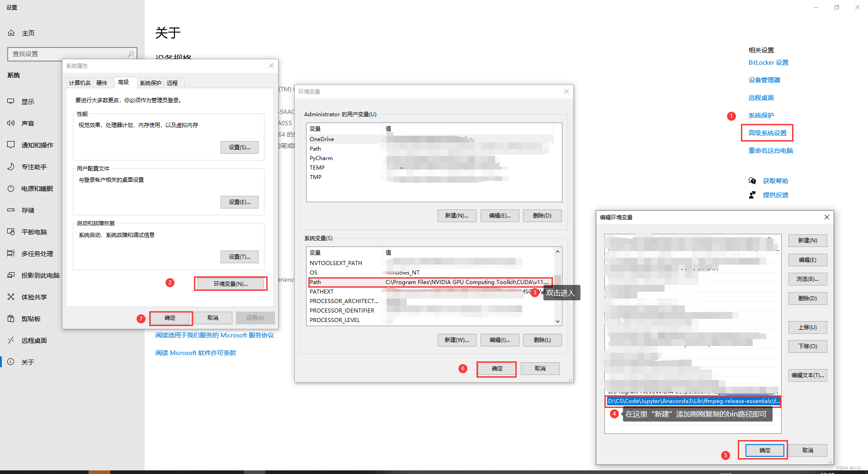Click Delete(L) under system variables
Image resolution: width=868 pixels, height=474 pixels.
542,340
